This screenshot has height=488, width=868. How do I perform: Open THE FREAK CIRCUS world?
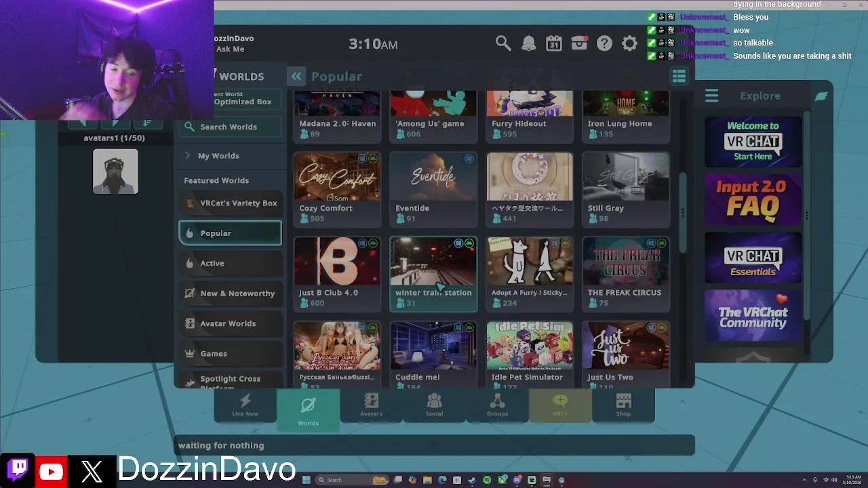click(x=626, y=274)
